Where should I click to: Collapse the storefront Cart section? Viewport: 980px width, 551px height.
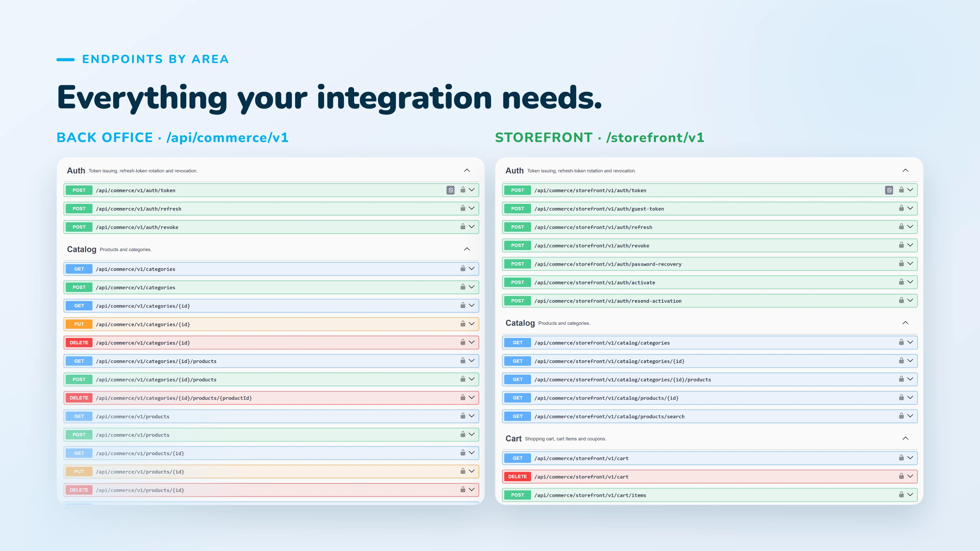(906, 438)
